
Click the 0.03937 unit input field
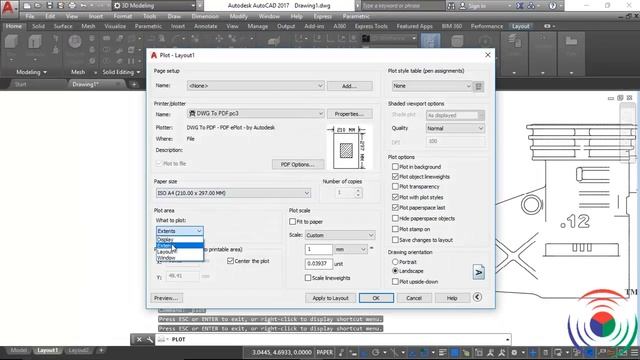tap(318, 264)
